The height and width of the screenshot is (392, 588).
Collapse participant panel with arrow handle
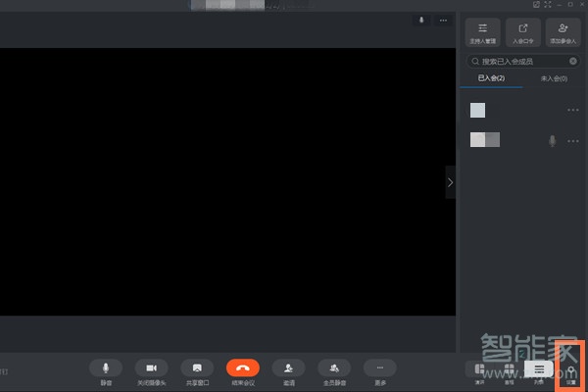(450, 182)
